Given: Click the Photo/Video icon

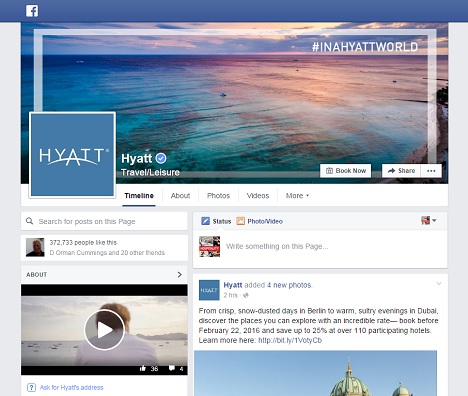Looking at the screenshot, I should click(x=240, y=221).
